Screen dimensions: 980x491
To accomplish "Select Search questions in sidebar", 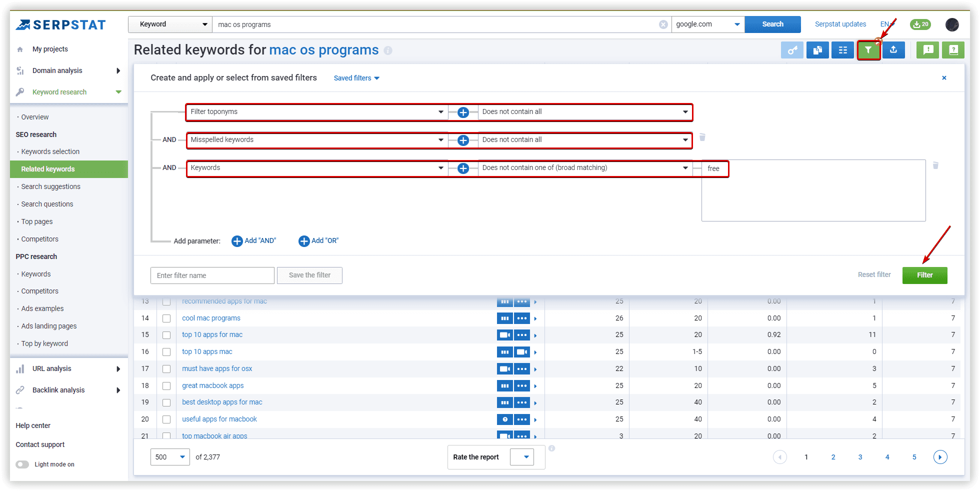I will click(47, 204).
